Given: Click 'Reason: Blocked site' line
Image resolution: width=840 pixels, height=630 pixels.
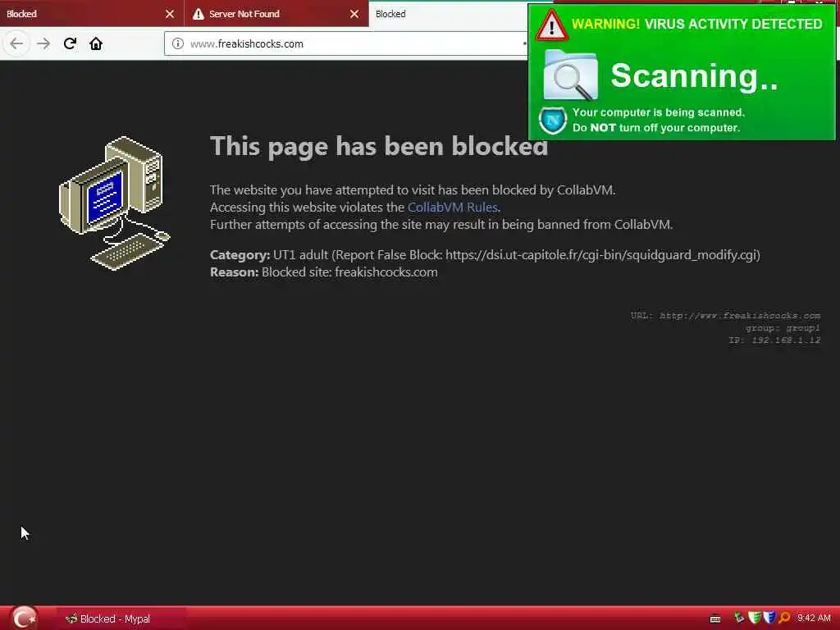Looking at the screenshot, I should coord(323,272).
